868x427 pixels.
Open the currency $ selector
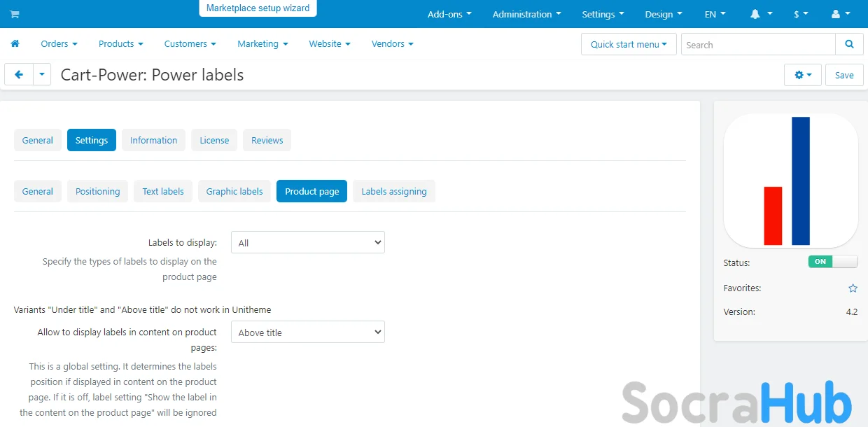[x=801, y=14]
